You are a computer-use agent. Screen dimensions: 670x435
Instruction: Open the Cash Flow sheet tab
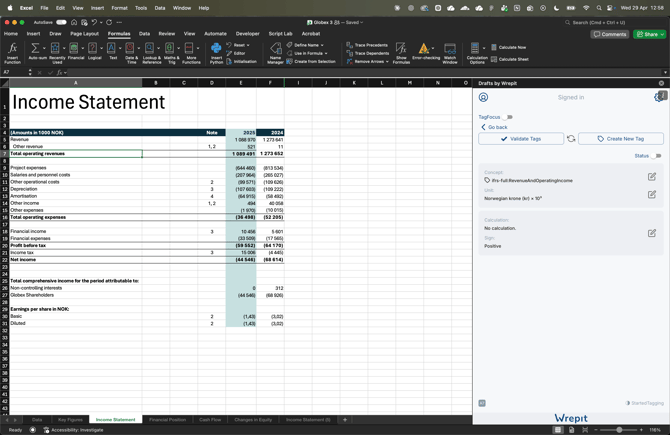click(x=210, y=420)
